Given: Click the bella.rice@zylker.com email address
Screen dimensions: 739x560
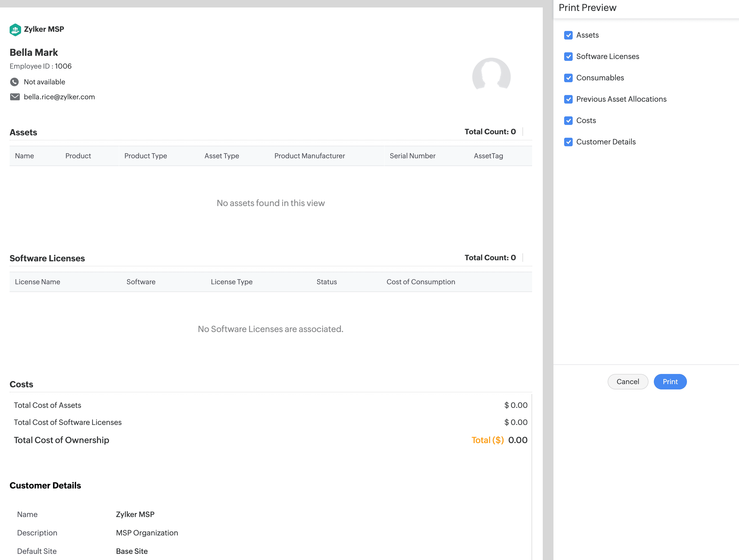Looking at the screenshot, I should (59, 97).
